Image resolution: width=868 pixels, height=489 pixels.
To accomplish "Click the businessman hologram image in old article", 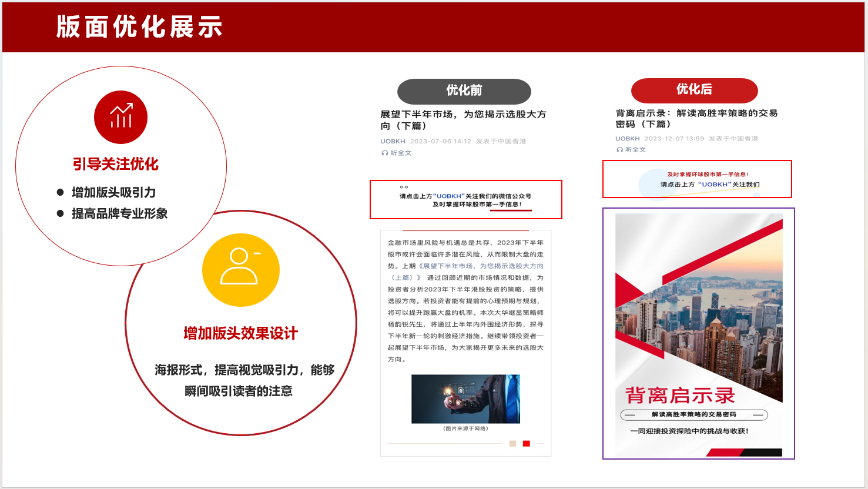I will [x=465, y=399].
